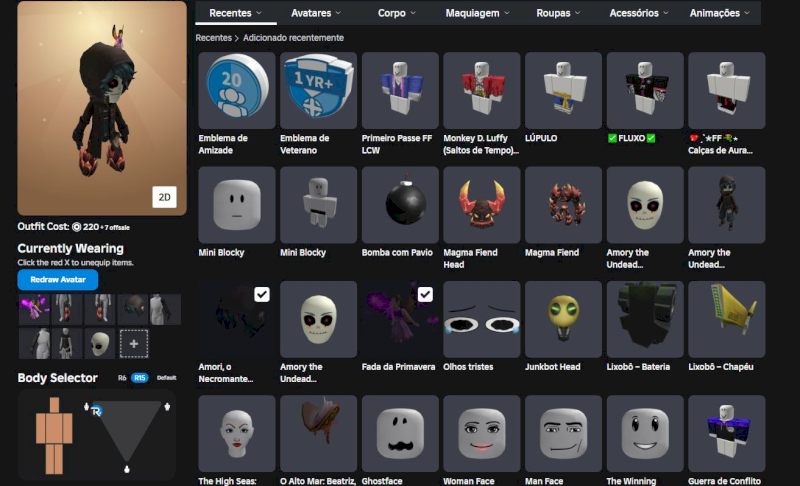The height and width of the screenshot is (486, 800).
Task: Choose the Default body selector option
Action: pos(166,378)
